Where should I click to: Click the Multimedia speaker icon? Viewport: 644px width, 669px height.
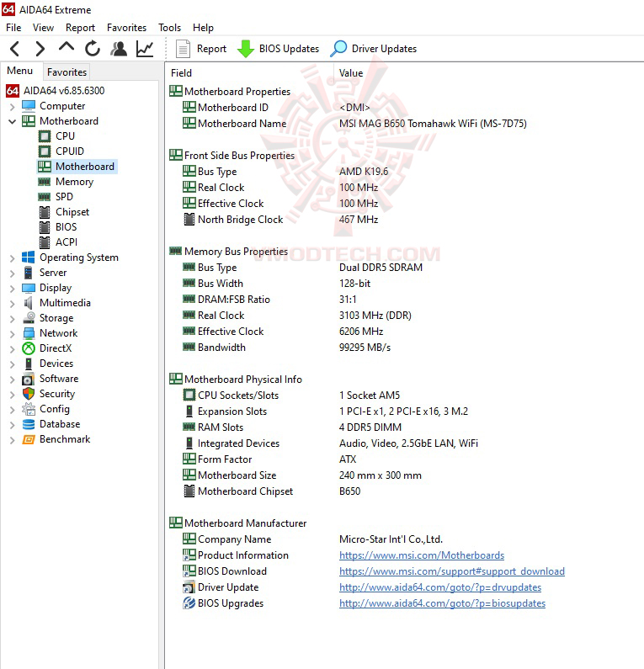point(28,303)
